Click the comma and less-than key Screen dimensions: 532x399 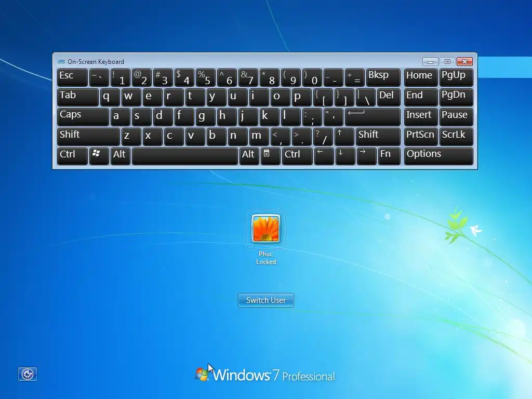pos(280,137)
